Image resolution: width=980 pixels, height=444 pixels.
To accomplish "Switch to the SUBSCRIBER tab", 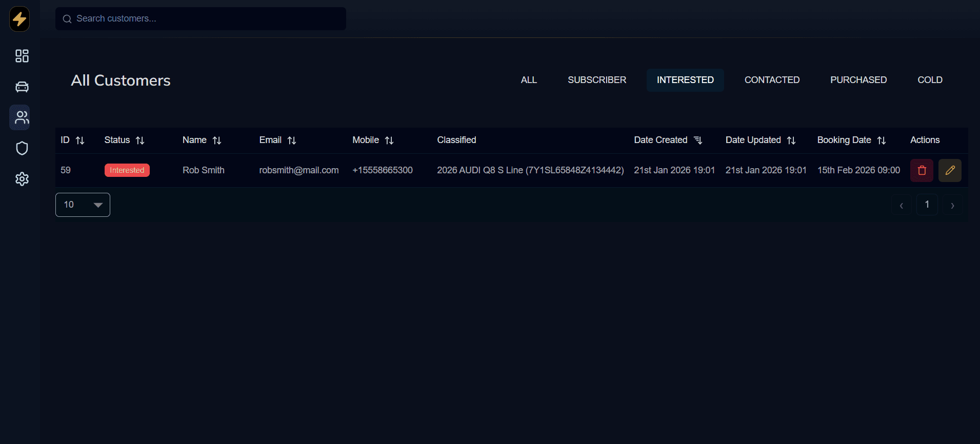I will click(596, 80).
